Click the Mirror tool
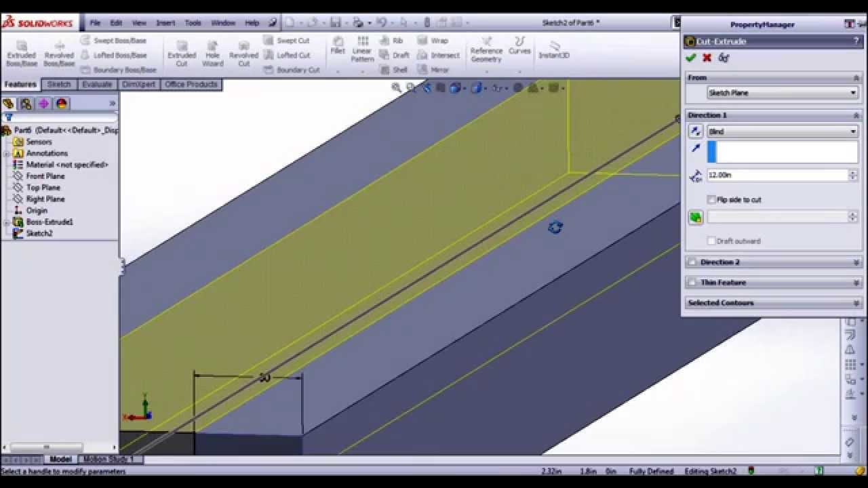Image resolution: width=868 pixels, height=488 pixels. click(433, 70)
